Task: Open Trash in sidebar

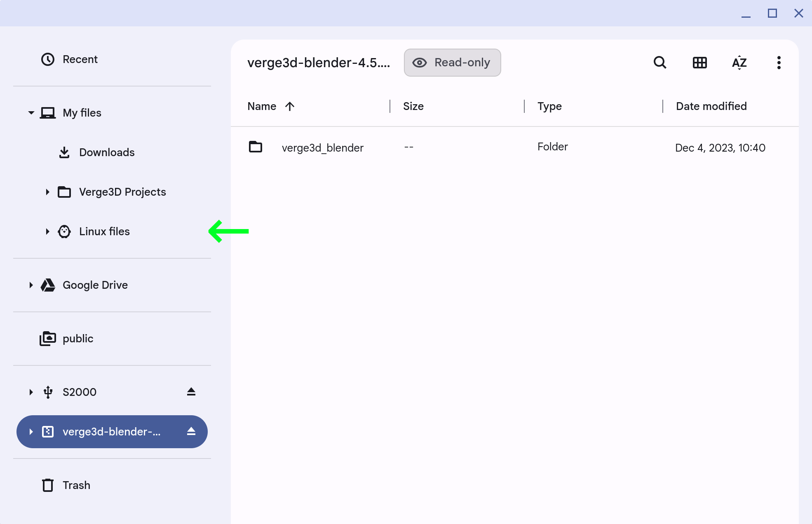Action: pos(112,485)
